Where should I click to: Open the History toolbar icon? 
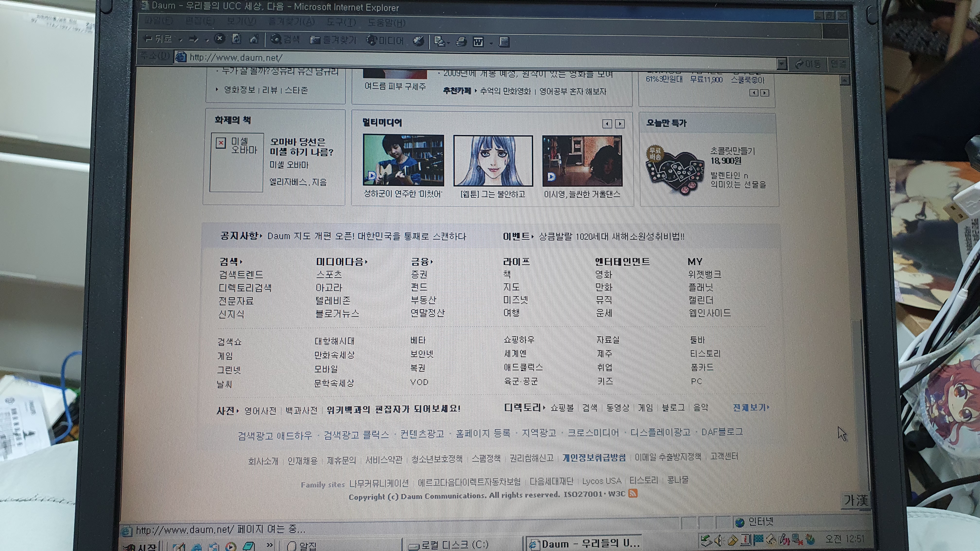pyautogui.click(x=419, y=41)
